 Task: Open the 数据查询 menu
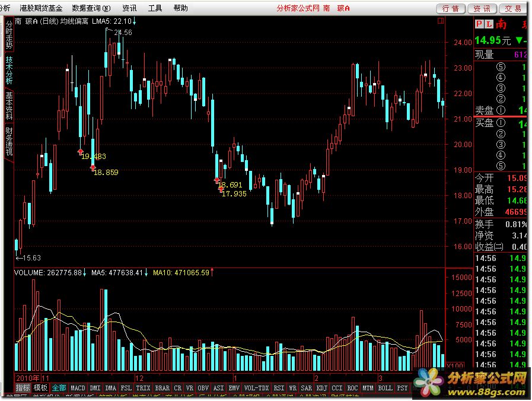(91, 8)
